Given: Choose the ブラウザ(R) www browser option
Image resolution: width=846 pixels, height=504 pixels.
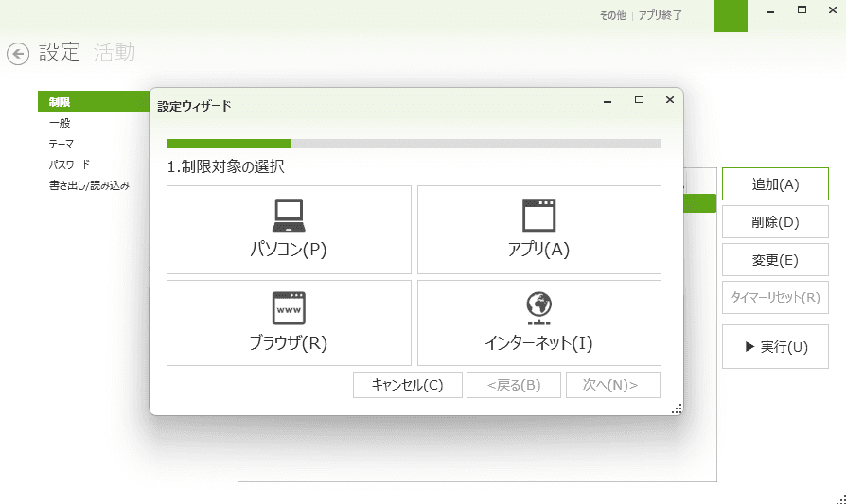Looking at the screenshot, I should point(289,322).
